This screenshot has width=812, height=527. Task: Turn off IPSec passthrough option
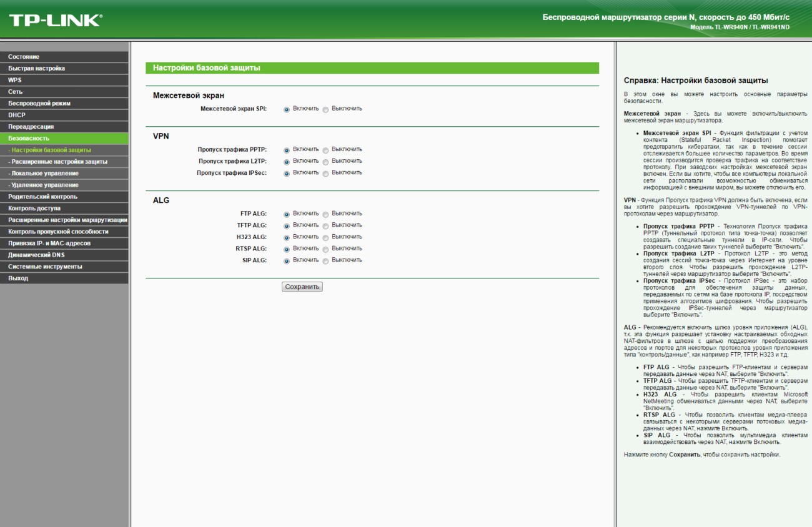point(325,174)
